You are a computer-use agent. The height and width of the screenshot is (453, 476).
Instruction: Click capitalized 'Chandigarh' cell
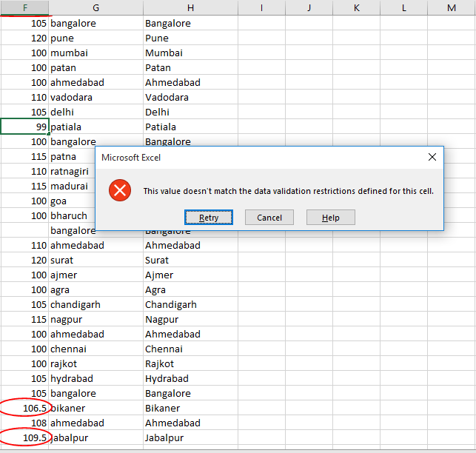(x=190, y=304)
